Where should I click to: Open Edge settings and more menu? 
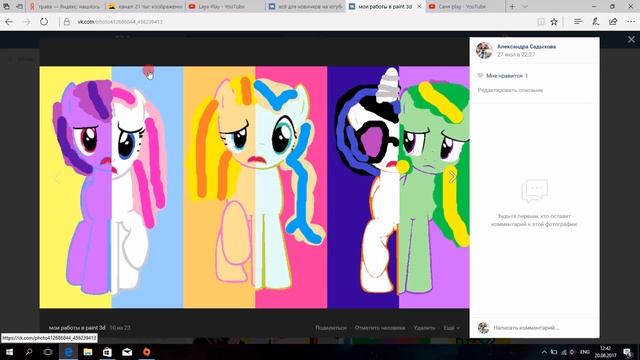click(631, 22)
